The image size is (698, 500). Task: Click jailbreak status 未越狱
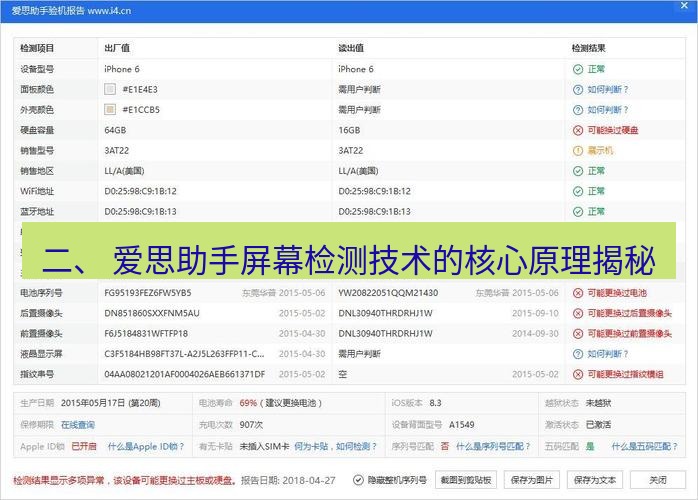coord(598,403)
